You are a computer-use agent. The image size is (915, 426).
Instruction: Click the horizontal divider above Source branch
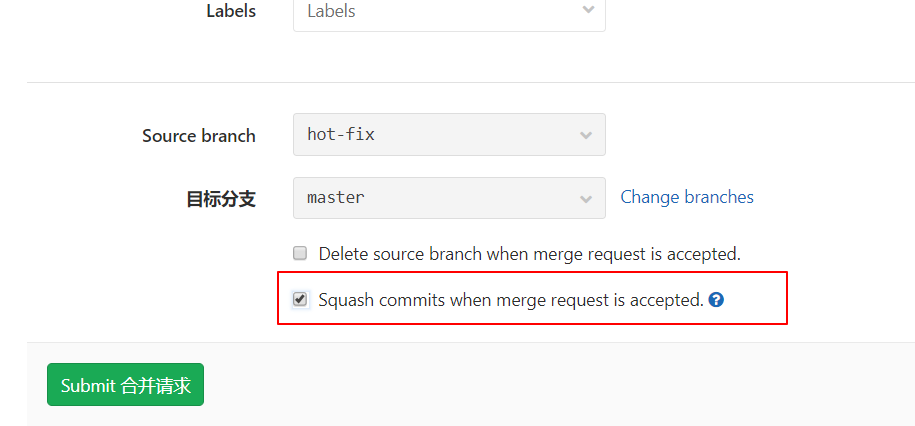pyautogui.click(x=470, y=82)
